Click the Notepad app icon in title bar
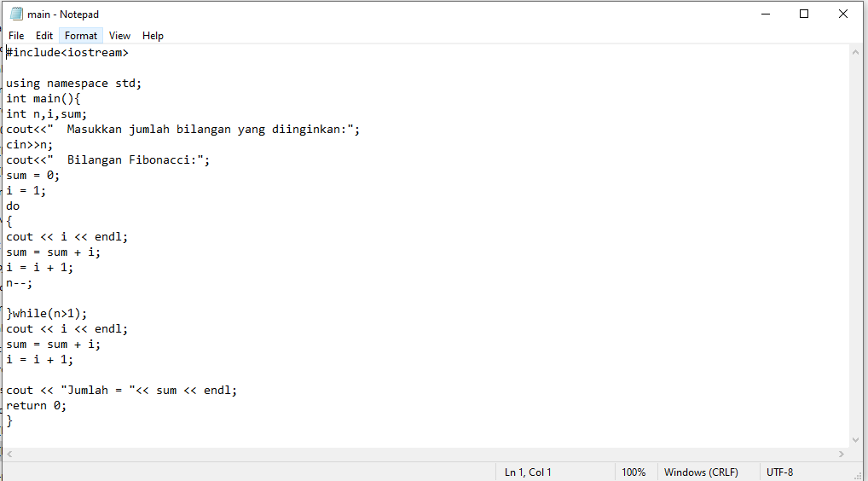The height and width of the screenshot is (481, 868). 16,14
